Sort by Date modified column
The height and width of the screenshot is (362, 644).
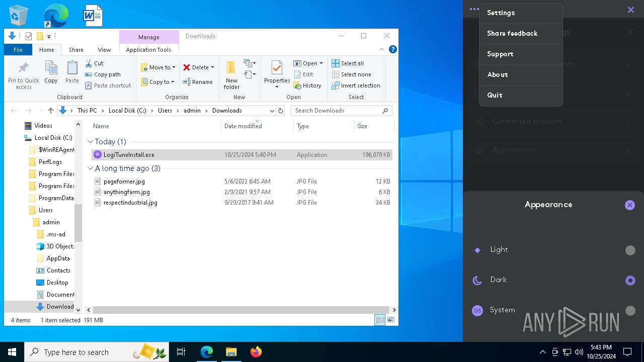(x=257, y=126)
